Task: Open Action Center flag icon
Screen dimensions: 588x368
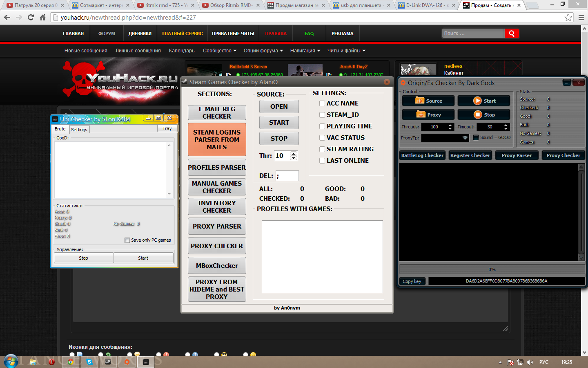Action: [x=510, y=362]
